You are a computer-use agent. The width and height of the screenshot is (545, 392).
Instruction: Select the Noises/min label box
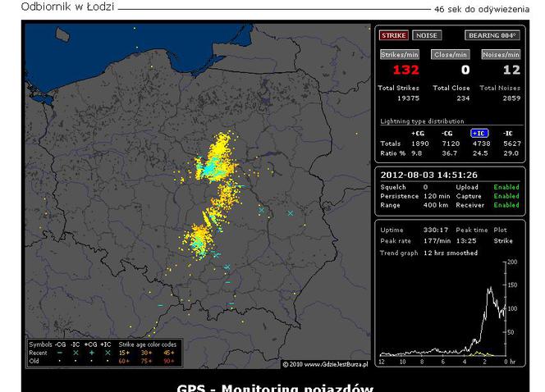(x=501, y=54)
